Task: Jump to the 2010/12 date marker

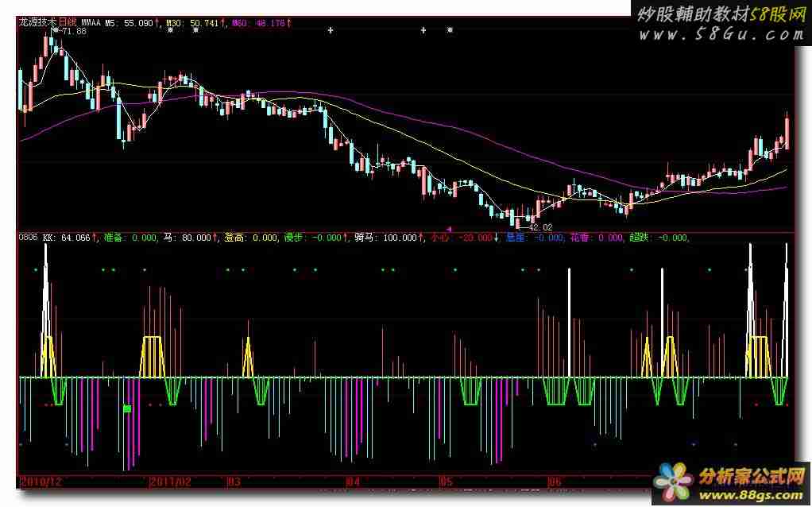Action: [x=41, y=482]
